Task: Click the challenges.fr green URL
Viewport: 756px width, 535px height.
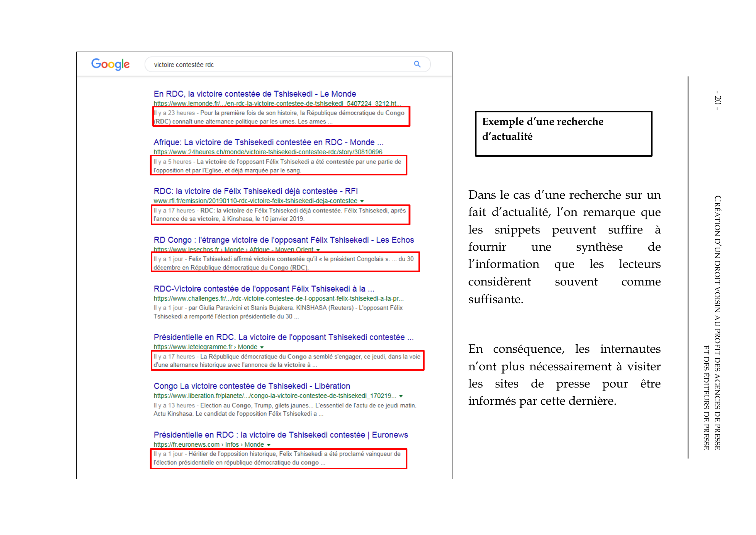Action: 278,298
